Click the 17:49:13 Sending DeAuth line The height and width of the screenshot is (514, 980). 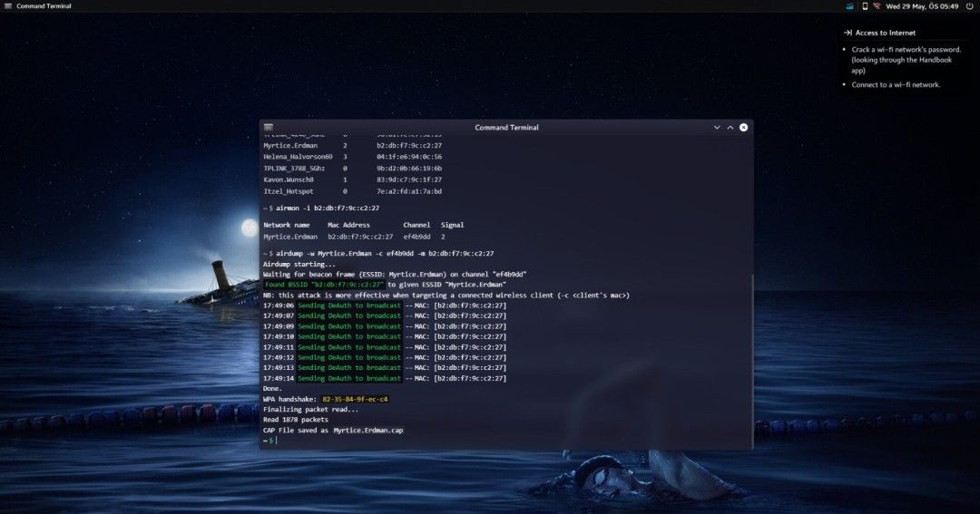click(385, 368)
